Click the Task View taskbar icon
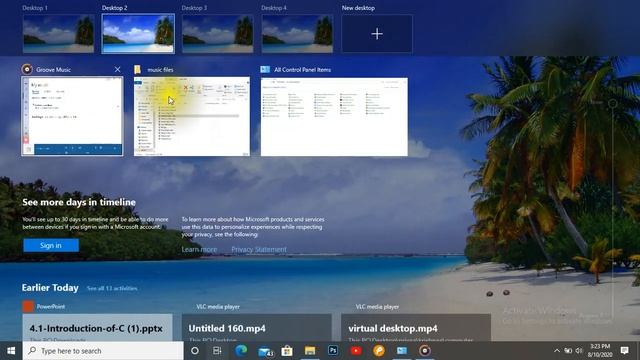 click(217, 351)
